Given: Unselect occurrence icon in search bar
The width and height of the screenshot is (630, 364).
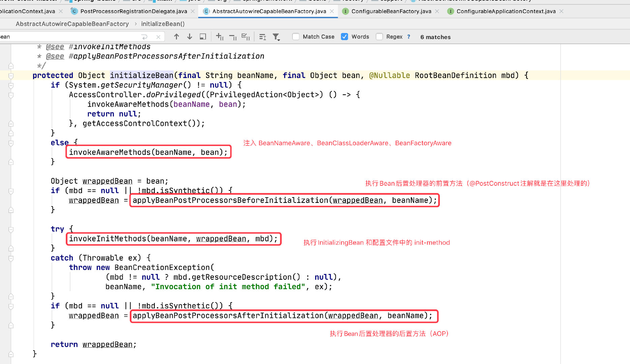Looking at the screenshot, I should [x=233, y=37].
